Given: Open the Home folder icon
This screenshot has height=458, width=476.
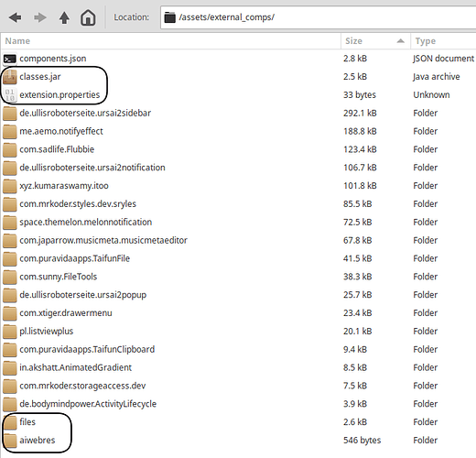Looking at the screenshot, I should pos(88,17).
